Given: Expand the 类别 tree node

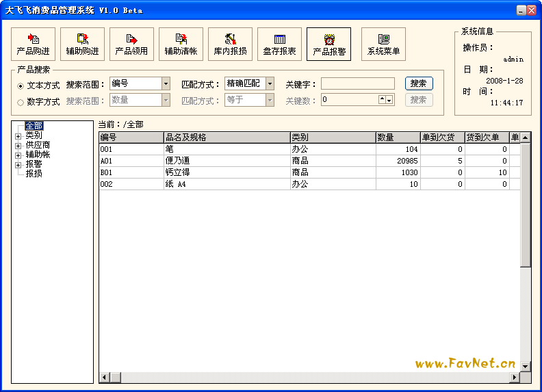Looking at the screenshot, I should (x=18, y=136).
